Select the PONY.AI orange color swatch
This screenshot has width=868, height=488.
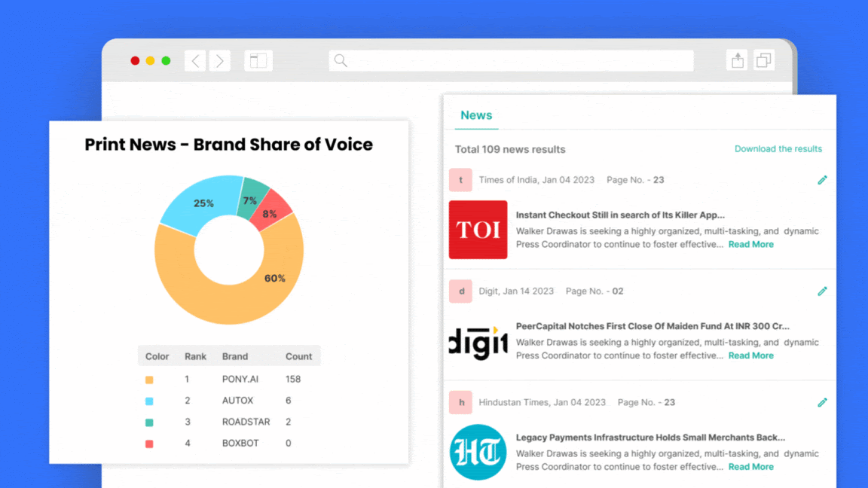tap(149, 380)
